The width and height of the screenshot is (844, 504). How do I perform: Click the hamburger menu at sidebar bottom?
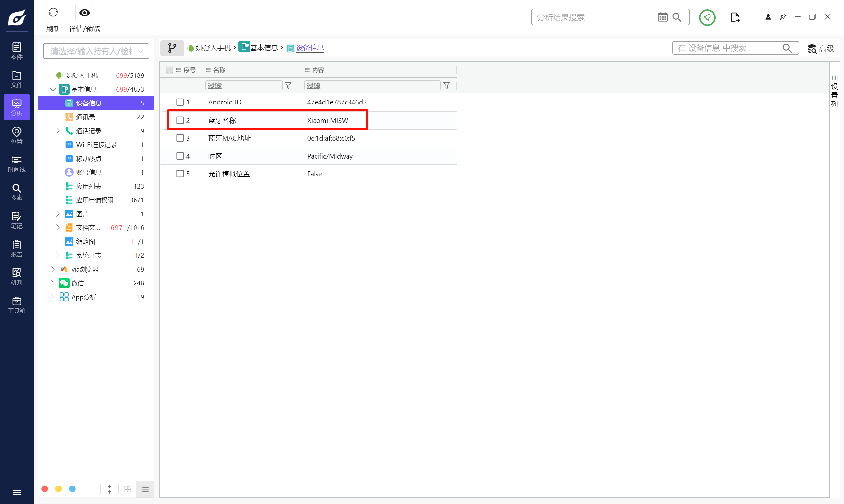coord(16,492)
